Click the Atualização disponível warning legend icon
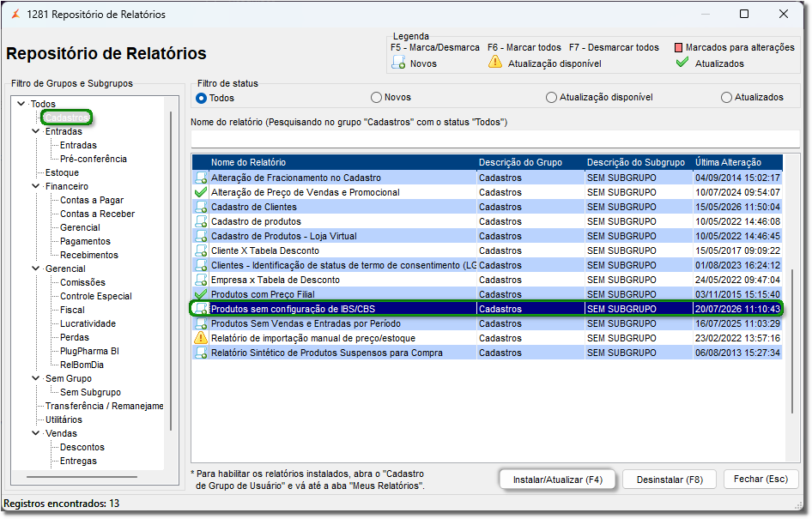This screenshot has height=519, width=812. click(495, 62)
